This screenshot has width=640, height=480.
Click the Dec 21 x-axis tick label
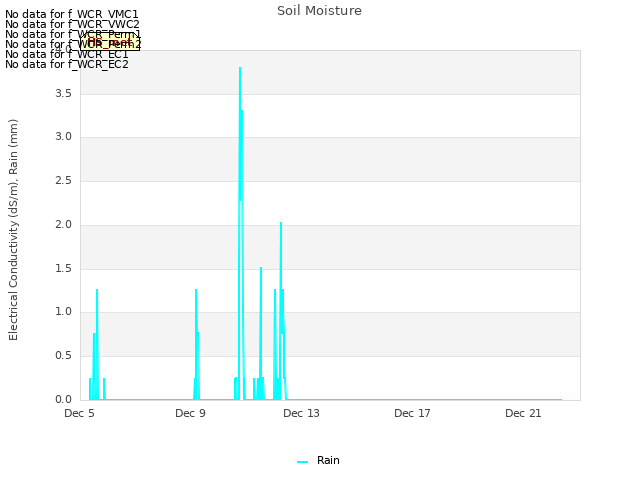click(523, 413)
